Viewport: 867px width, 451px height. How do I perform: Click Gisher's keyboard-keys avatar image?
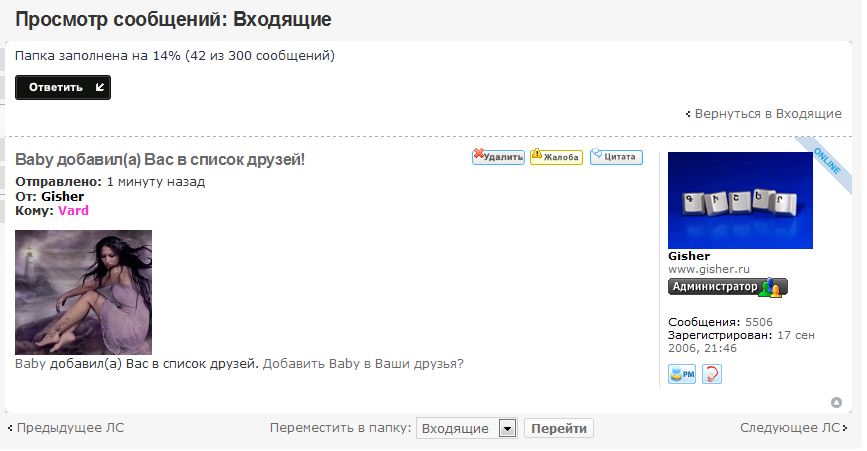tap(739, 200)
